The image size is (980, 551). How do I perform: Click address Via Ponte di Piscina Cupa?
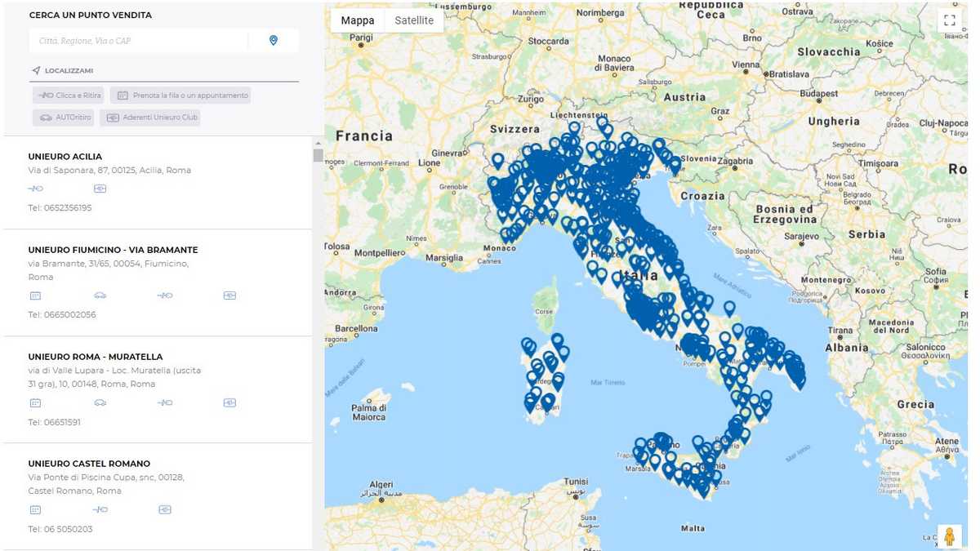(x=106, y=484)
